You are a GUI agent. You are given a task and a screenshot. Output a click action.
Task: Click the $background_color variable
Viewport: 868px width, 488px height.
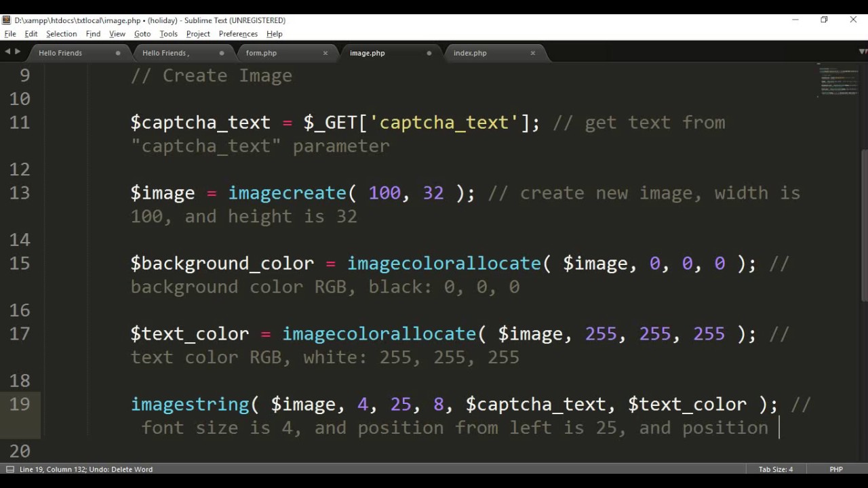pos(222,264)
